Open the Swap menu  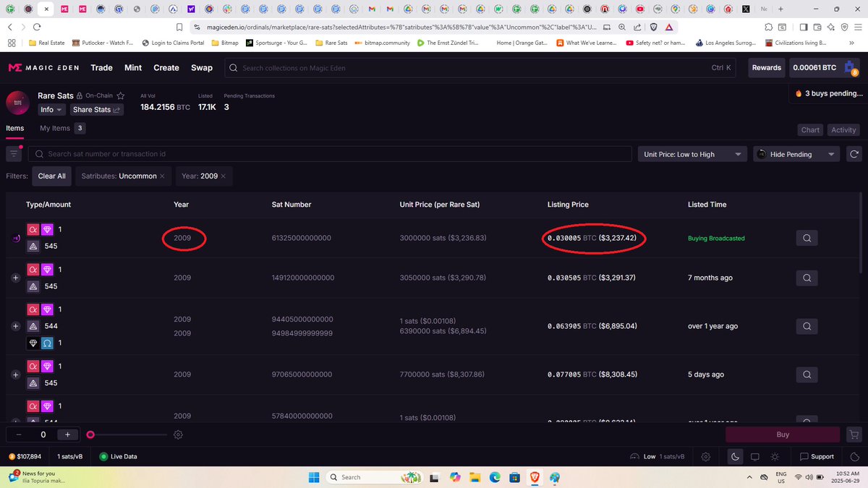(x=202, y=67)
